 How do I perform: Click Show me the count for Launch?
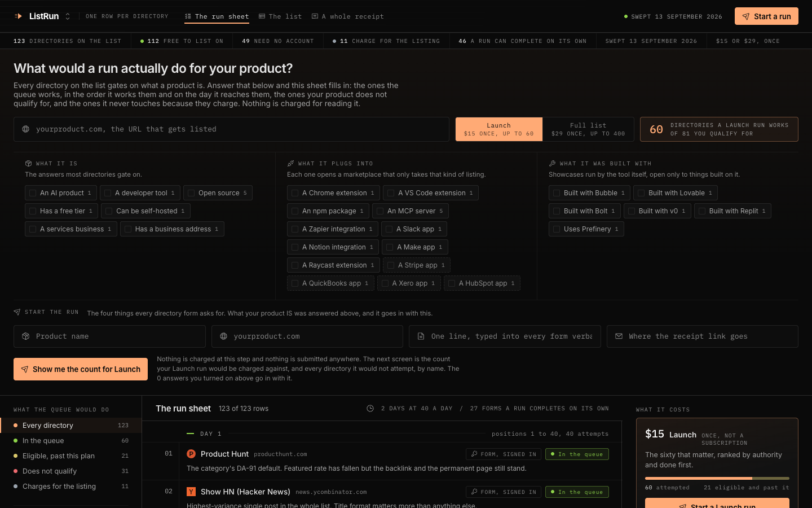point(81,369)
